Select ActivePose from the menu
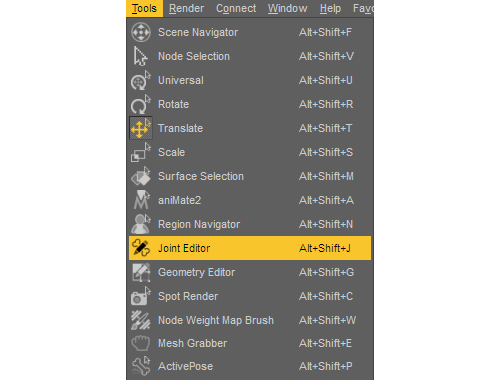The image size is (500, 380). (250, 366)
